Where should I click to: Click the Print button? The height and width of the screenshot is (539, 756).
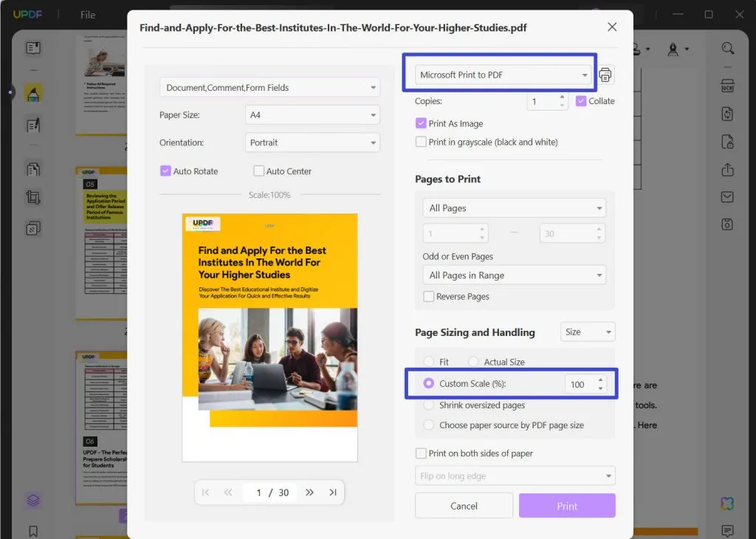coord(567,506)
